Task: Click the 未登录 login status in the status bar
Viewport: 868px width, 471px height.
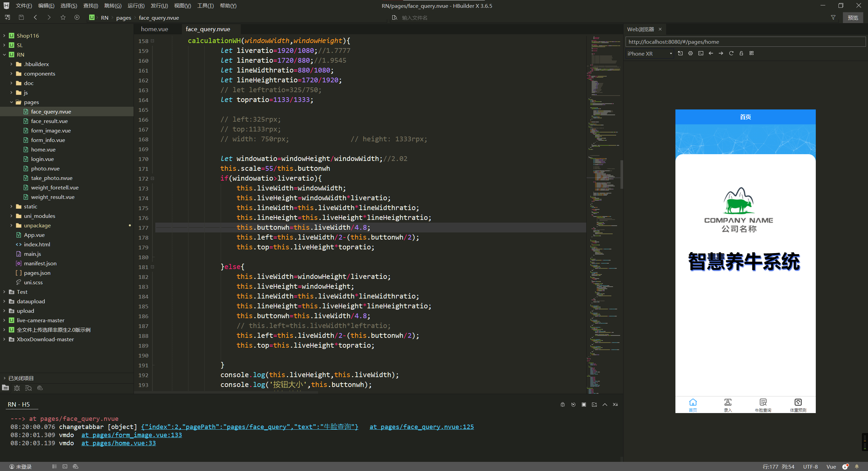Action: click(20, 467)
